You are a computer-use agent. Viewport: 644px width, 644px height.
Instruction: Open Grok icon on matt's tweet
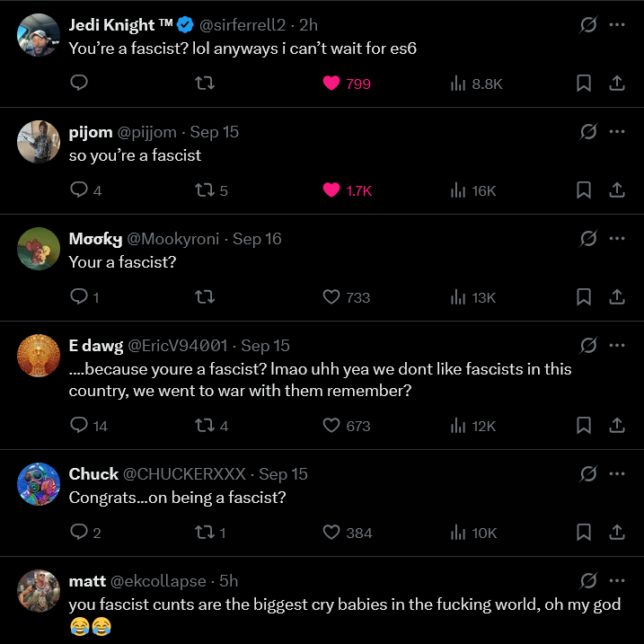pyautogui.click(x=588, y=581)
